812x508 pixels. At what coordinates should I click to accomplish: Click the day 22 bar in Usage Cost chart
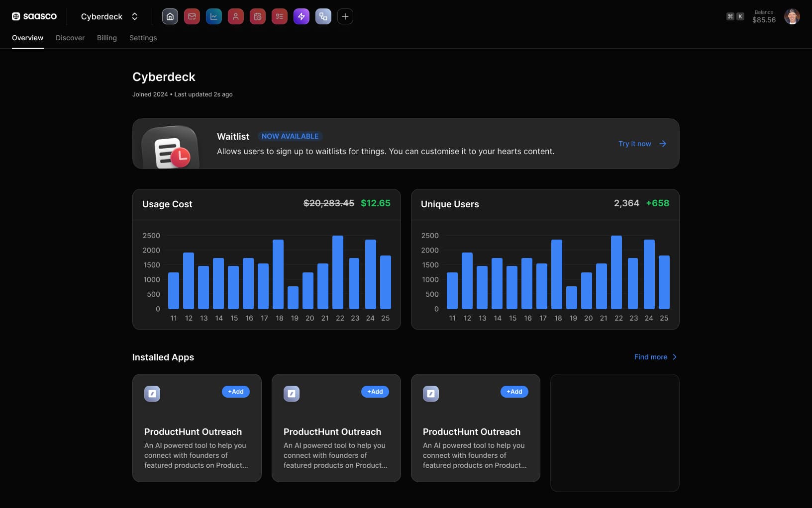point(338,272)
